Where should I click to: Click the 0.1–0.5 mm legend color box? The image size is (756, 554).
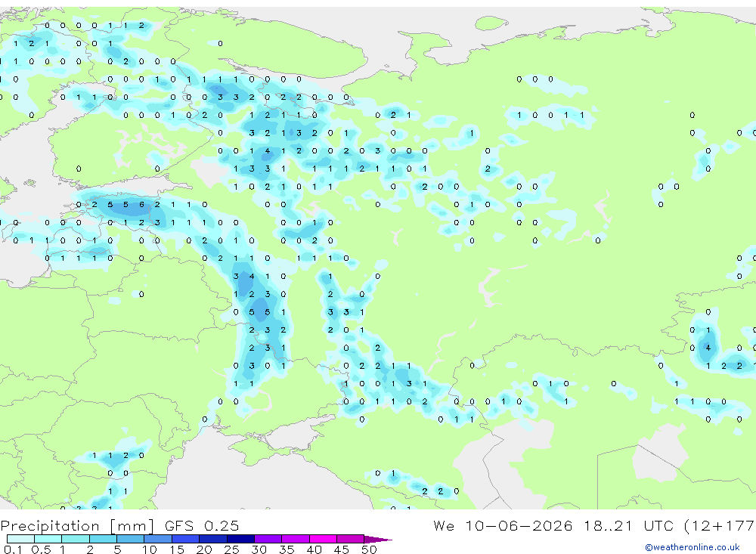pos(20,539)
